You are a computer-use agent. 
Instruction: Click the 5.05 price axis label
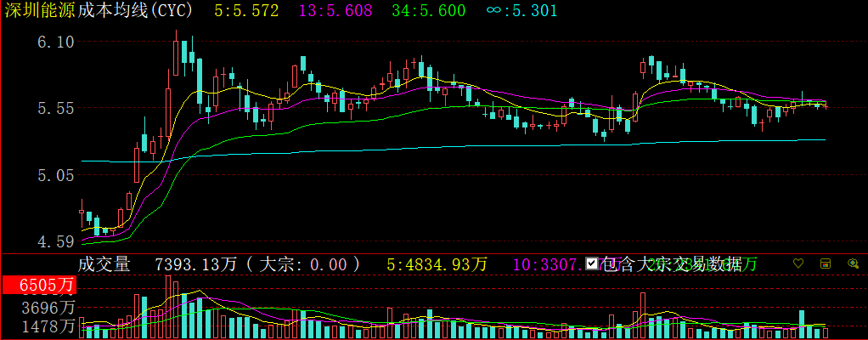(55, 175)
